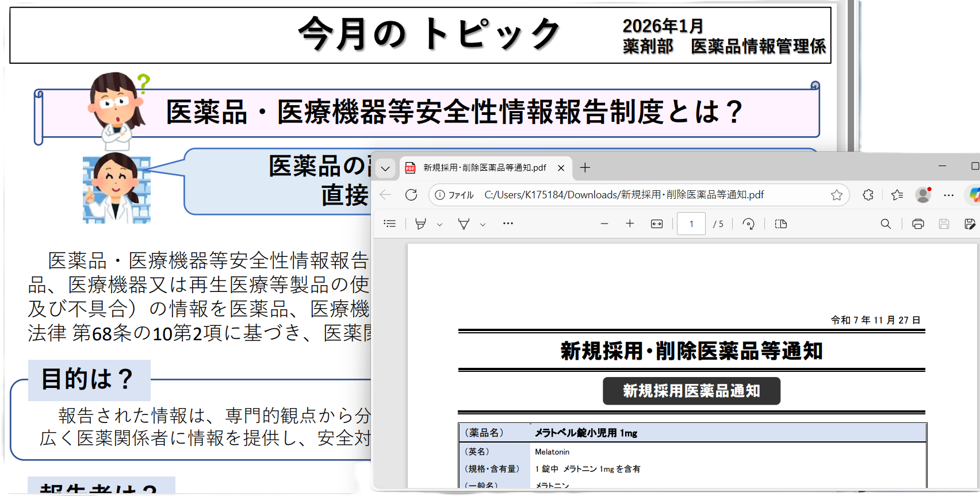
Task: Select the PDF draw pen tool
Action: pyautogui.click(x=464, y=224)
